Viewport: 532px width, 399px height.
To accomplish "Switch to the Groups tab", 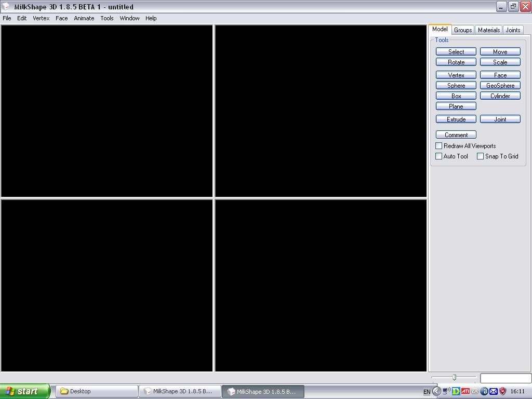I will point(463,30).
